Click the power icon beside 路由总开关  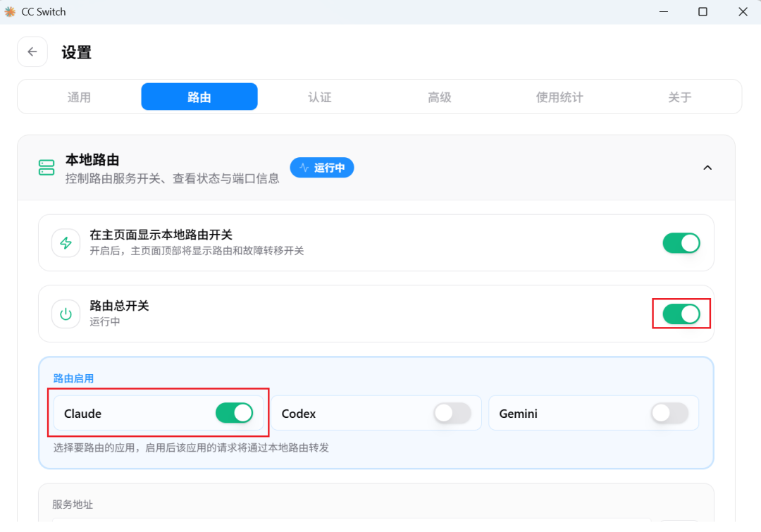[66, 314]
